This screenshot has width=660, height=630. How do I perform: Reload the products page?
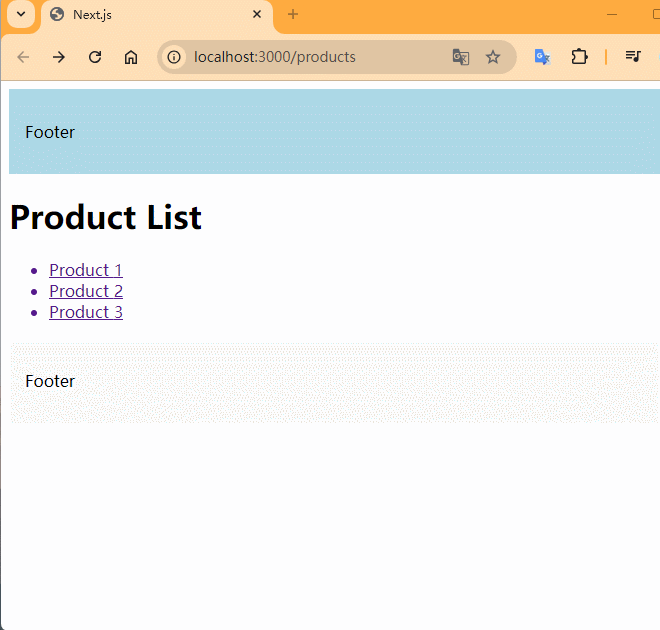click(95, 57)
